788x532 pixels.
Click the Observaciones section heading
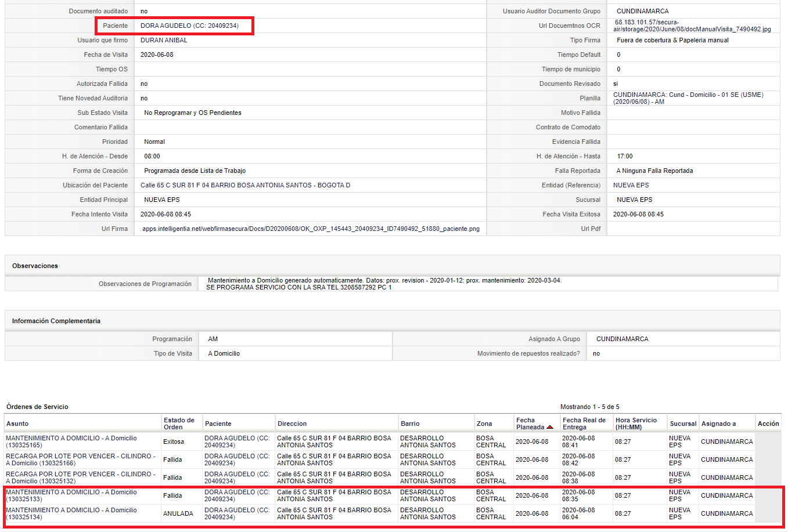[x=35, y=266]
